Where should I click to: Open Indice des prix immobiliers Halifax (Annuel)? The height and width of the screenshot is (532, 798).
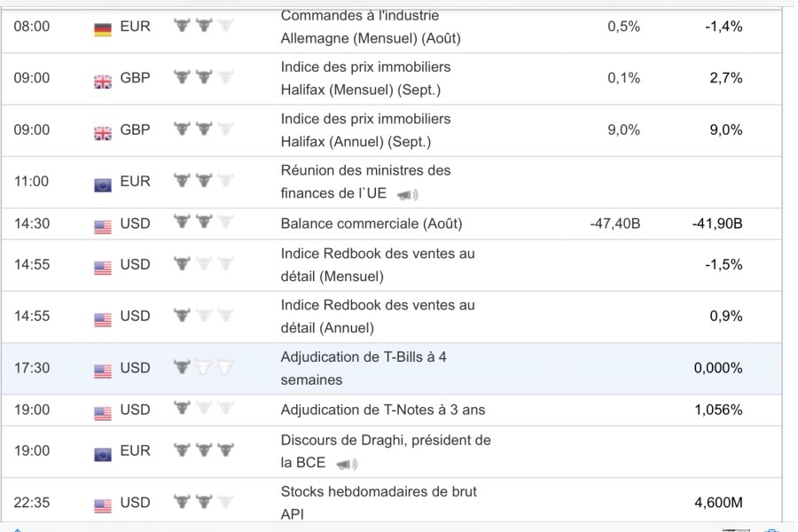[x=365, y=129]
